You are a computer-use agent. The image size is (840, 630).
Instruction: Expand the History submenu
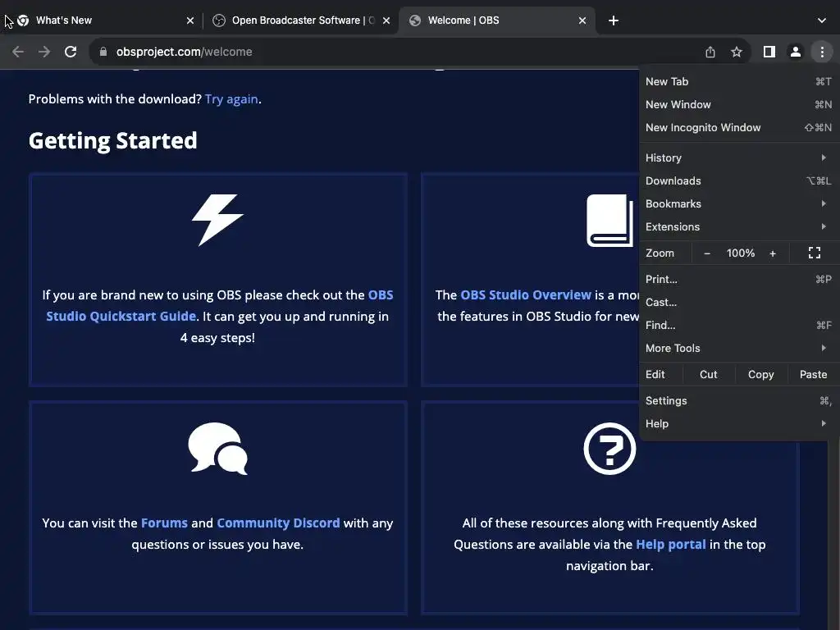pos(738,157)
